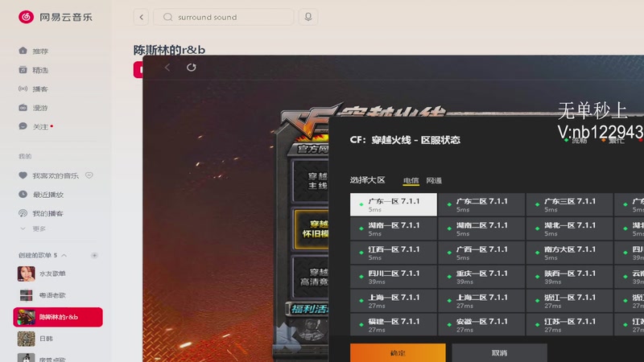The width and height of the screenshot is (644, 362).
Task: Click the highlighted 怀旧模式 game button
Action: [x=312, y=229]
